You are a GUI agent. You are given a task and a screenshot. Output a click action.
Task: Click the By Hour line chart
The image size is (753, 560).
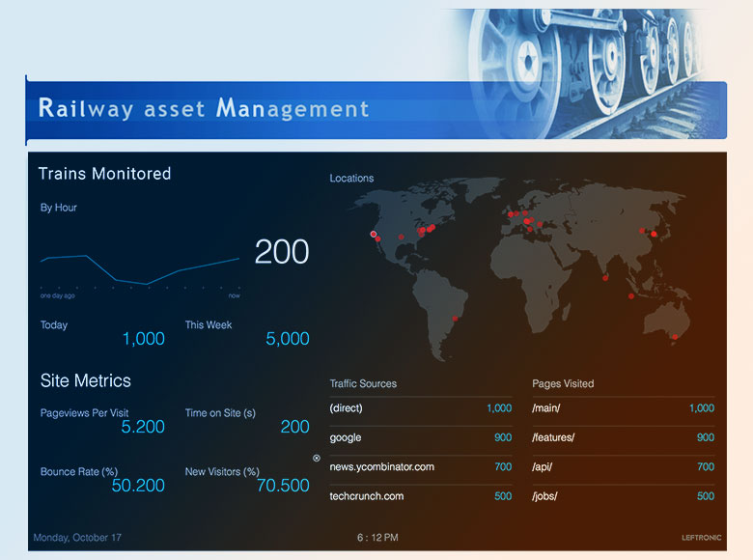(140, 270)
